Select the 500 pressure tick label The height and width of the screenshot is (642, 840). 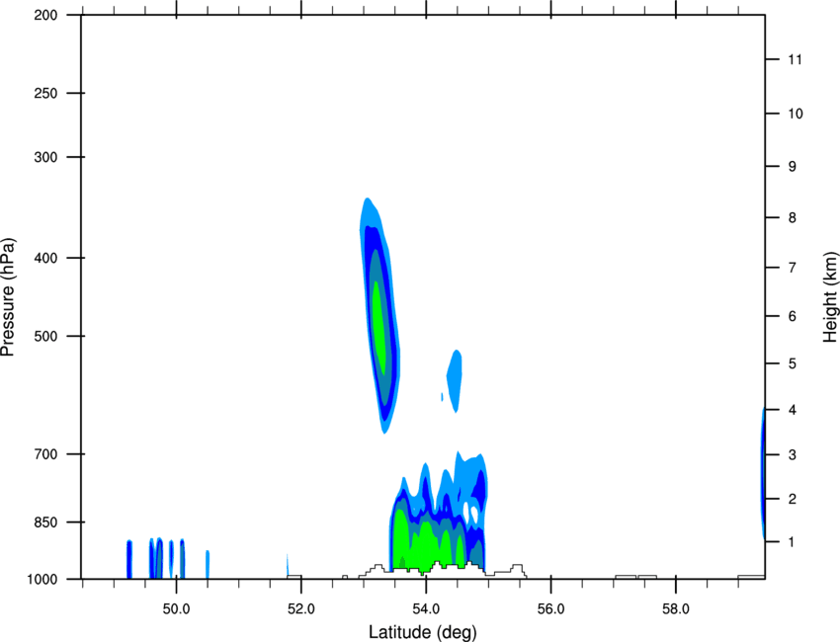[x=45, y=336]
